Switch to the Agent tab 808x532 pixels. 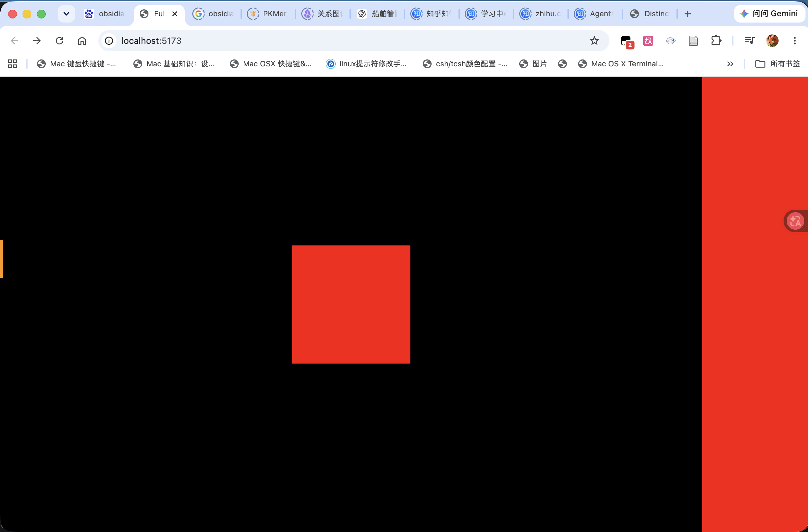click(594, 13)
